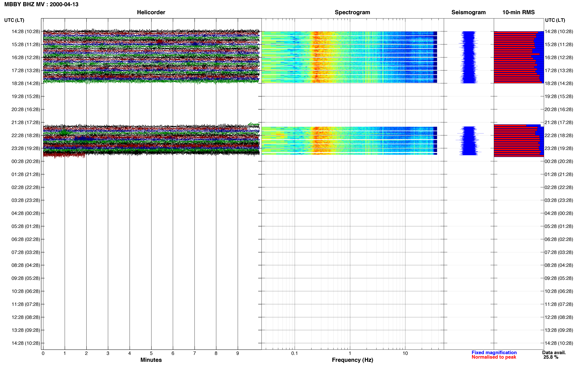Click the left '09:28 (05:28)' time label

[26, 278]
